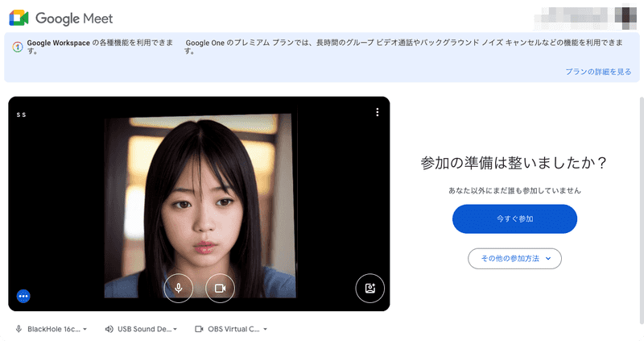Click the video preview of the face
The height and width of the screenshot is (341, 644).
pos(200,206)
